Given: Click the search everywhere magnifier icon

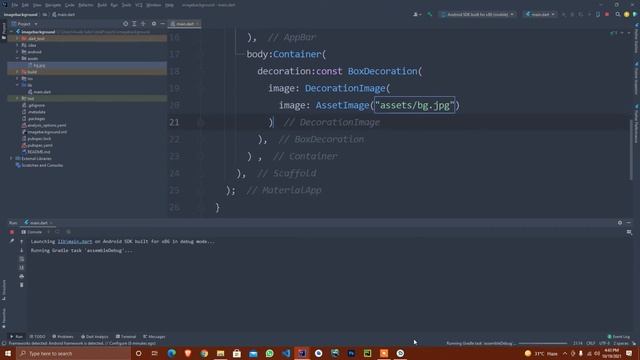Looking at the screenshot, I should [x=618, y=14].
